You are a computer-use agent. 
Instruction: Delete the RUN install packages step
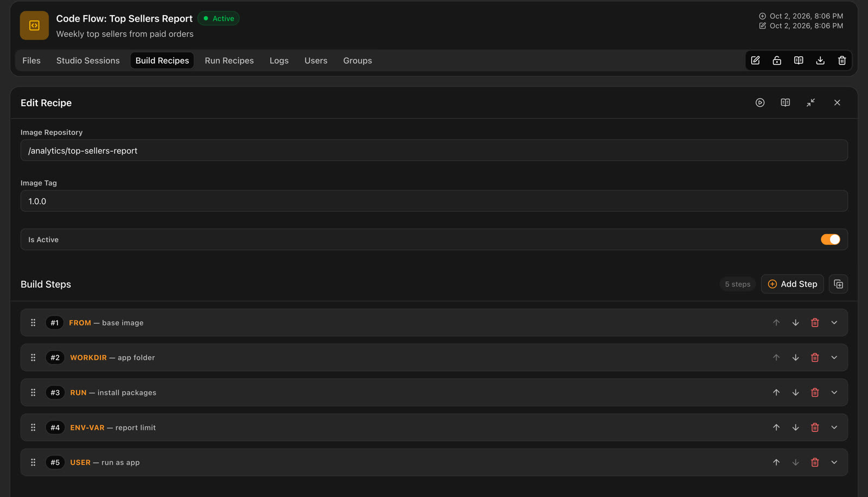[x=815, y=392]
